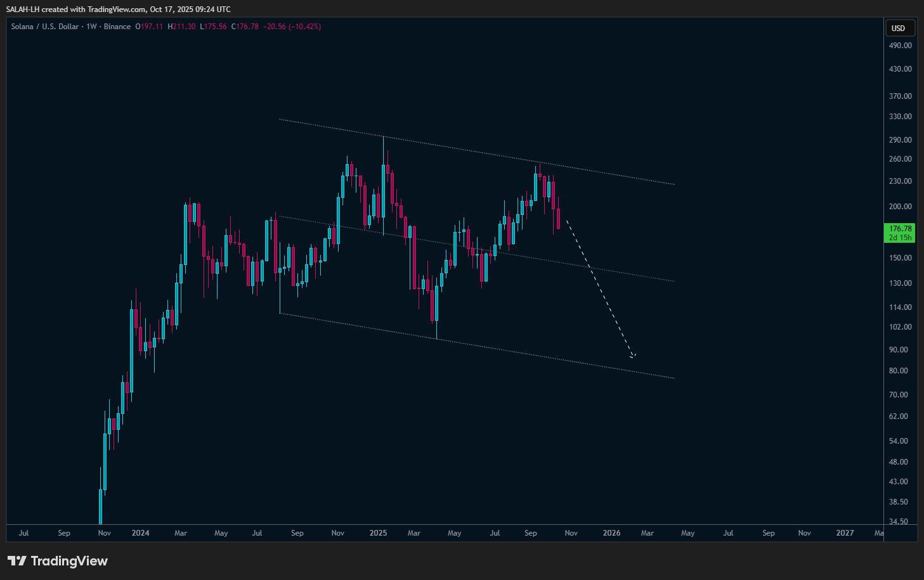Viewport: 924px width, 580px height.
Task: Click the green 176.78 current price label
Action: tap(901, 229)
